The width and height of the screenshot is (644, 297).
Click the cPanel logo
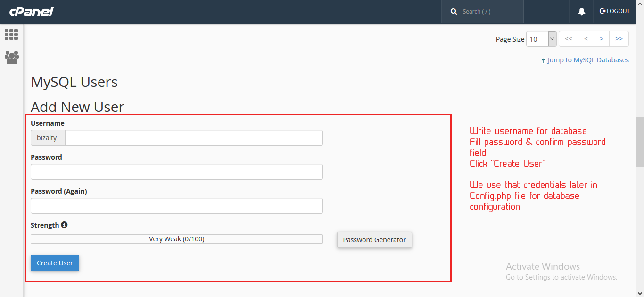coord(32,11)
